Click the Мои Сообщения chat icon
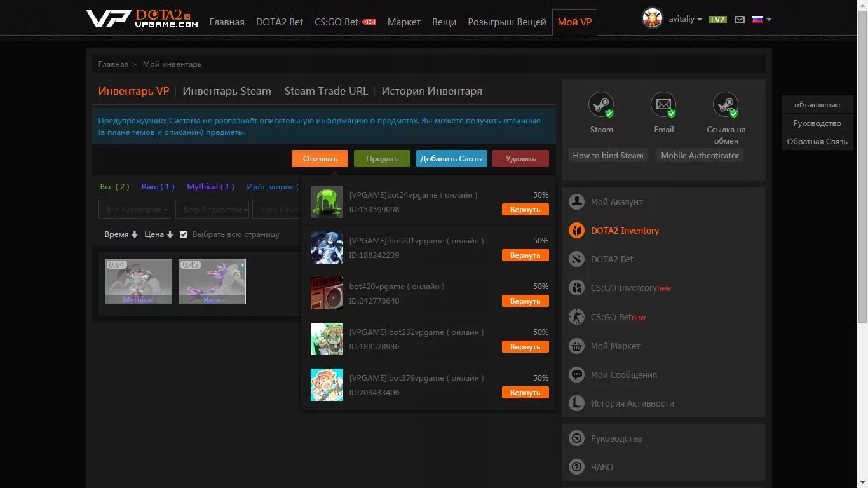This screenshot has height=488, width=868. (x=576, y=375)
